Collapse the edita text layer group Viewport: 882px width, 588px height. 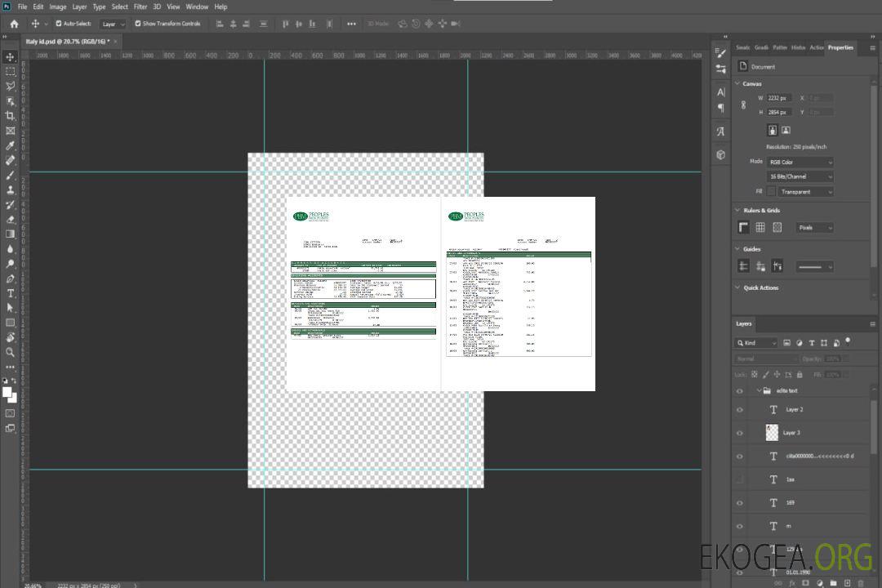click(759, 391)
